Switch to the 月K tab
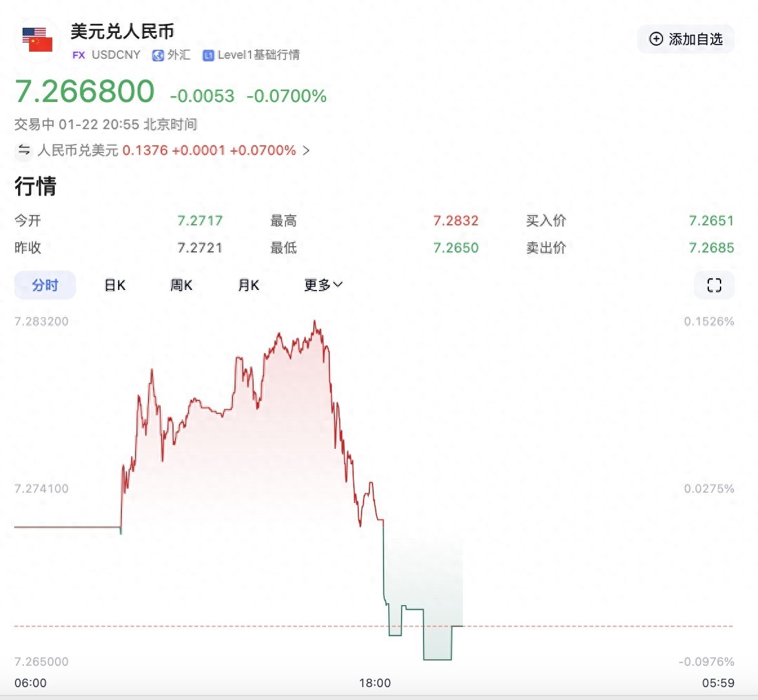Screen dimensions: 758x700 [x=249, y=285]
